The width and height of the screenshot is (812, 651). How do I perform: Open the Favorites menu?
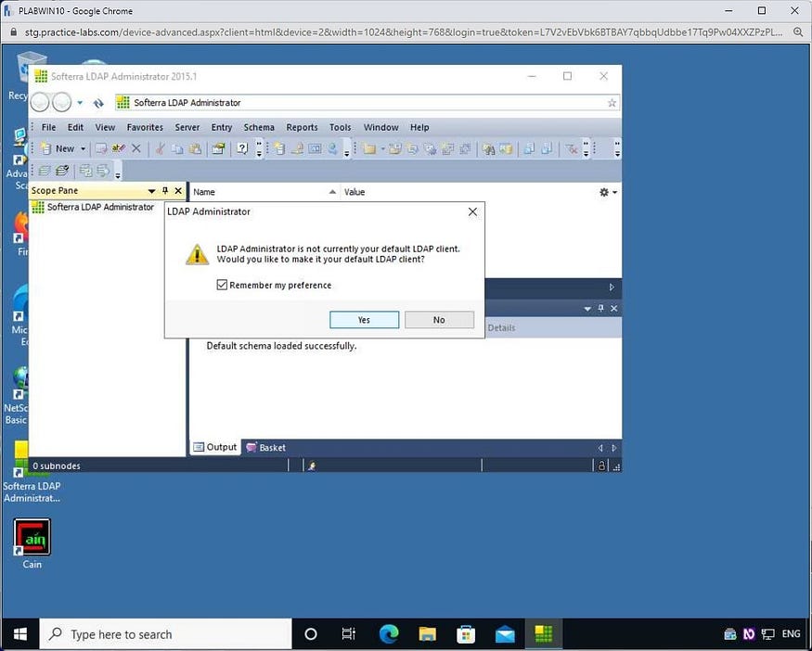point(145,127)
